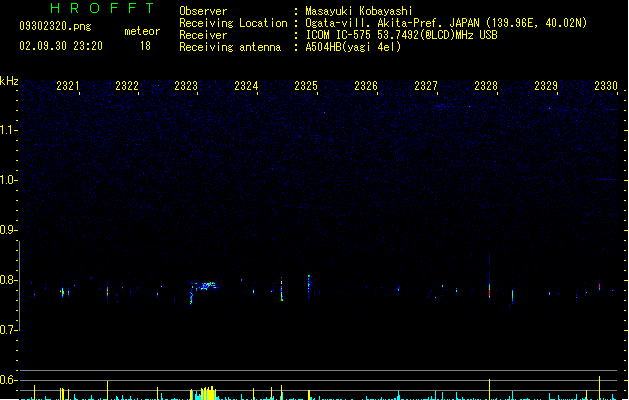This screenshot has height=400, width=629.
Task: Click the 2326 time marker
Action: click(x=366, y=86)
